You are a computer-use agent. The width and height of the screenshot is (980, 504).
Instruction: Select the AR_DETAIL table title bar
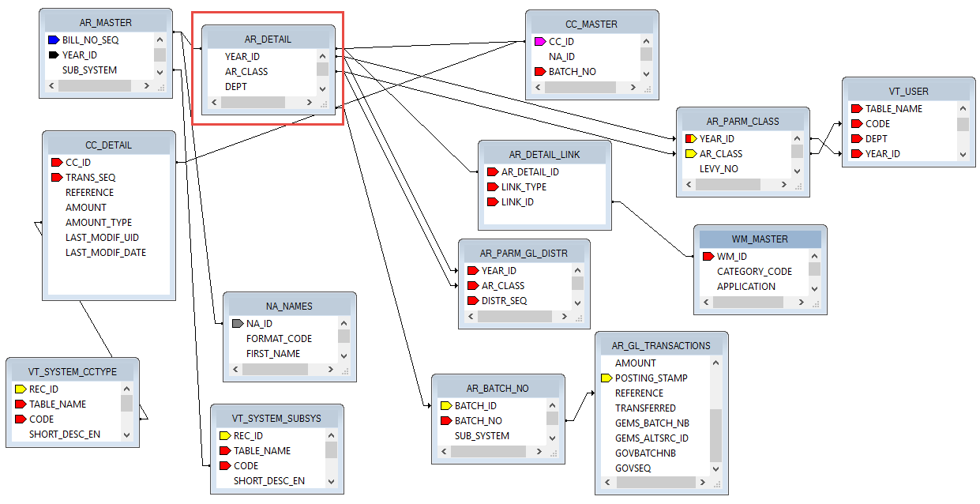point(268,39)
